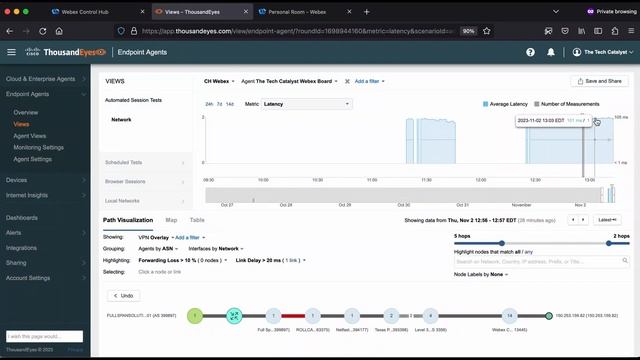
Task: Open the Firefox application menu
Action: click(x=631, y=31)
